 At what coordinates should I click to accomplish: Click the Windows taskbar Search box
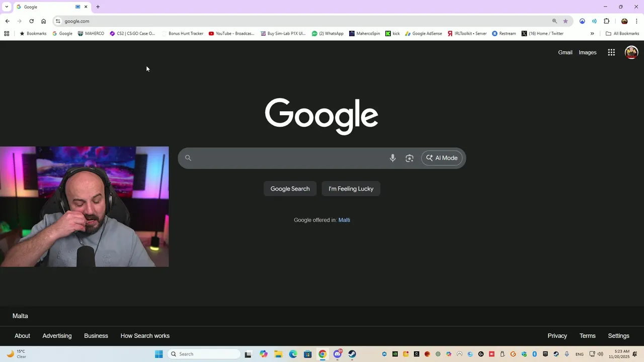(204, 354)
